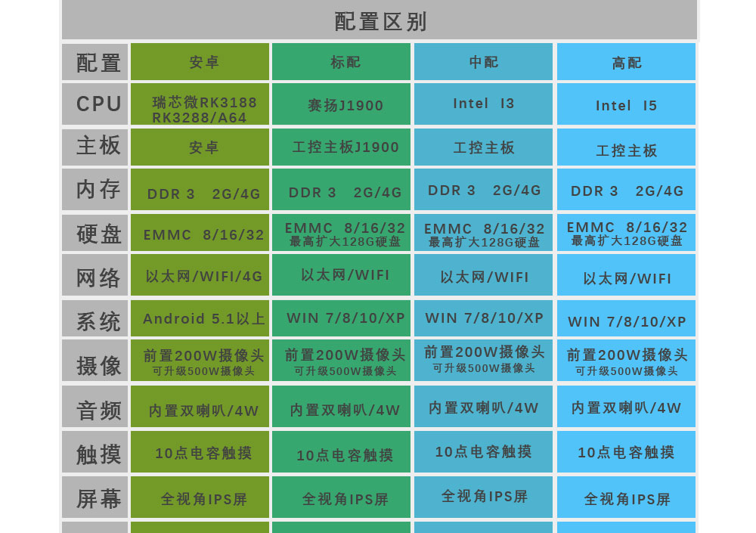Viewport: 756px width, 533px height.
Task: Click 全视角IPS屏 in the 高配 column
Action: pos(626,497)
